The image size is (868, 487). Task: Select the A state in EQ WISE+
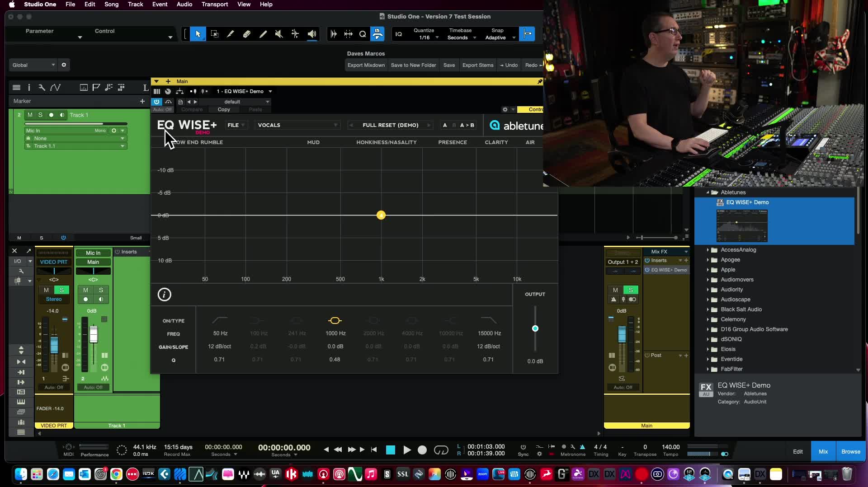pos(445,125)
